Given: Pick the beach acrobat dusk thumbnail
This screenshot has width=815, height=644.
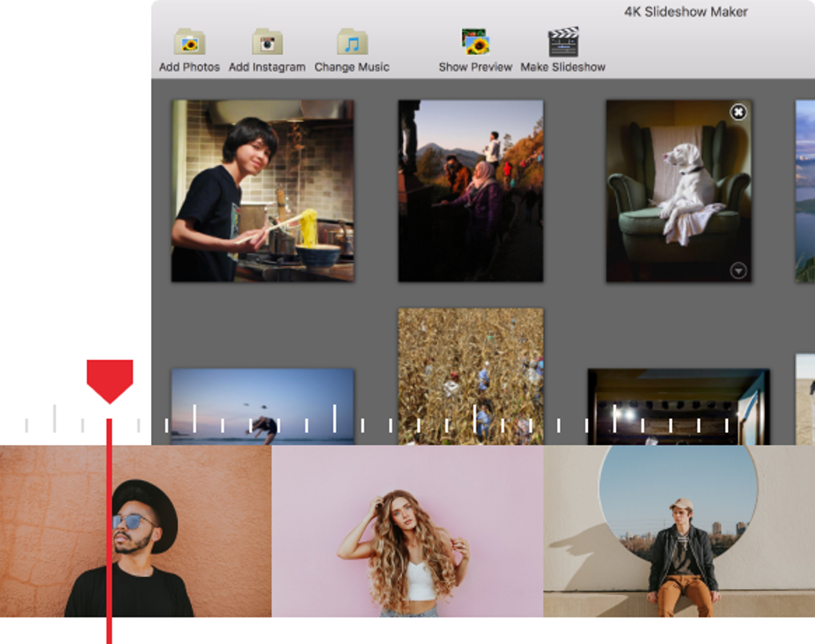Looking at the screenshot, I should click(263, 407).
